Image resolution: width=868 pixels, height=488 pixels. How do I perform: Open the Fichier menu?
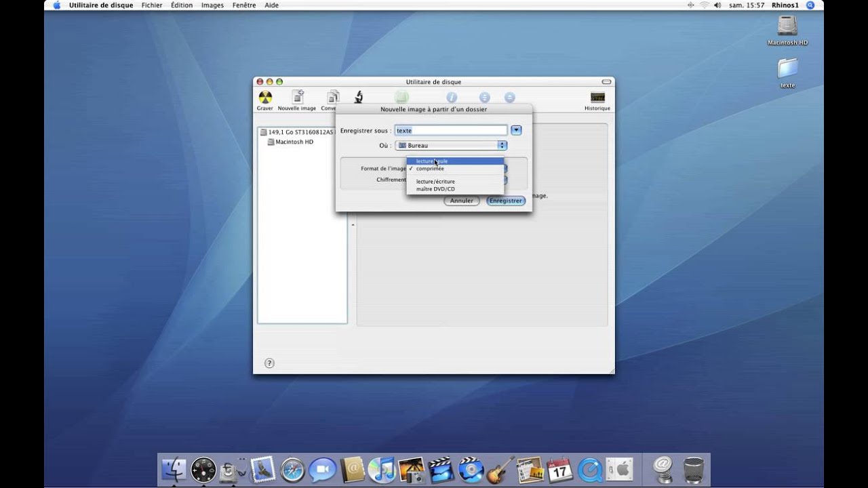click(x=152, y=5)
